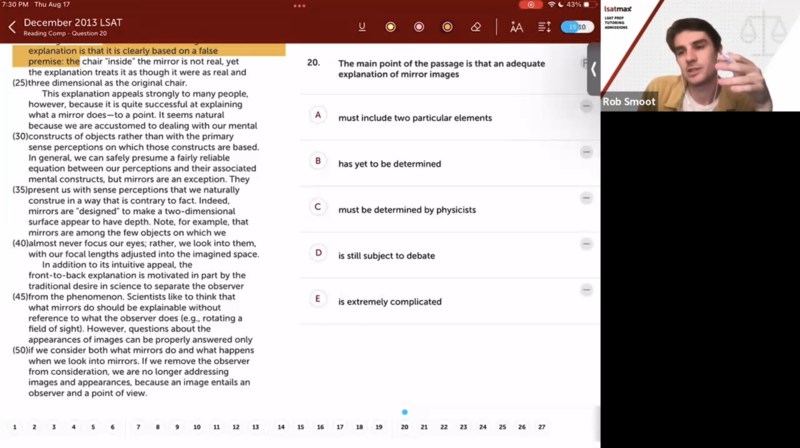The height and width of the screenshot is (448, 800).
Task: Toggle the blue timer pill
Action: [576, 27]
